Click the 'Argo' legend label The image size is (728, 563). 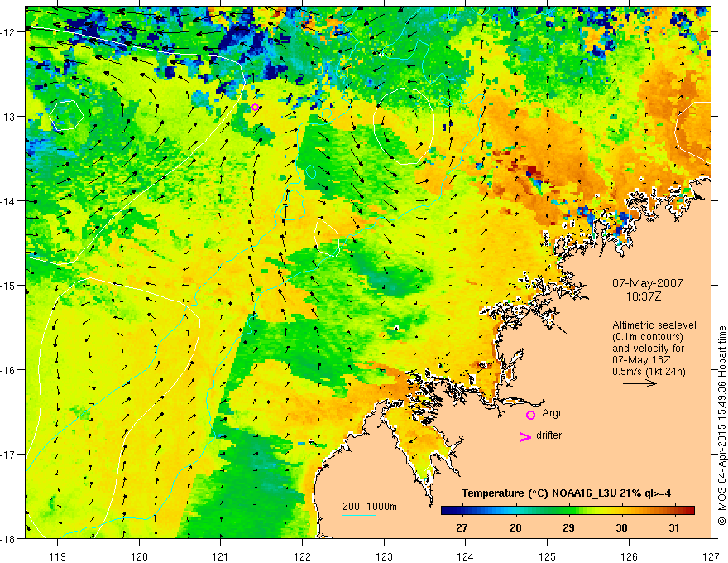pos(553,413)
